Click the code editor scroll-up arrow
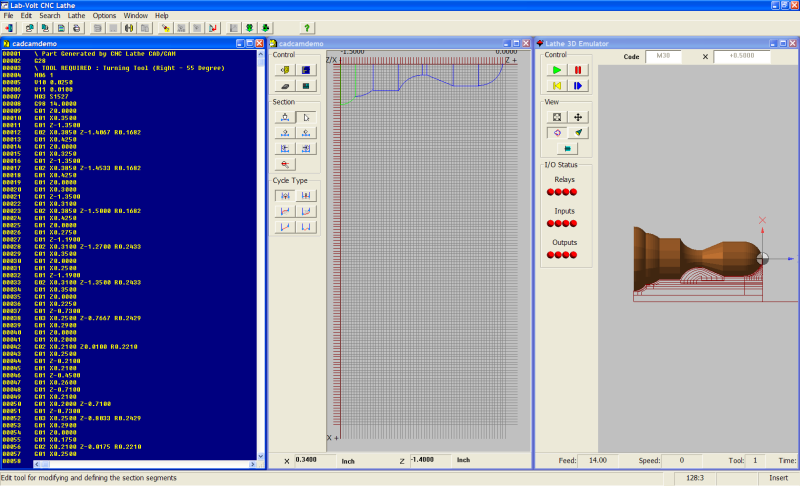The height and width of the screenshot is (486, 800). 261,54
